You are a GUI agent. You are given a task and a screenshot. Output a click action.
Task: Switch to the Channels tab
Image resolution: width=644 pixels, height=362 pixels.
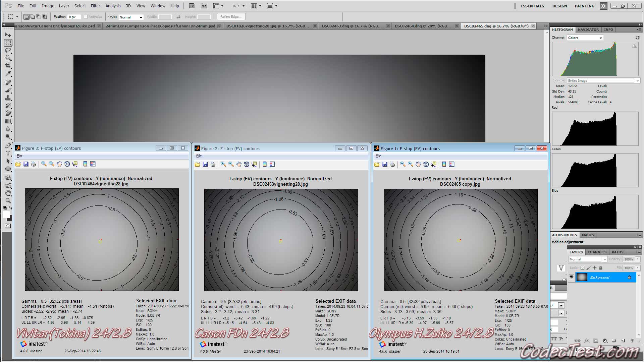pos(597,252)
